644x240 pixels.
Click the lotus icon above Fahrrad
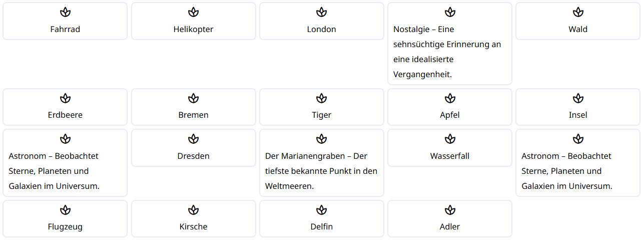point(65,12)
